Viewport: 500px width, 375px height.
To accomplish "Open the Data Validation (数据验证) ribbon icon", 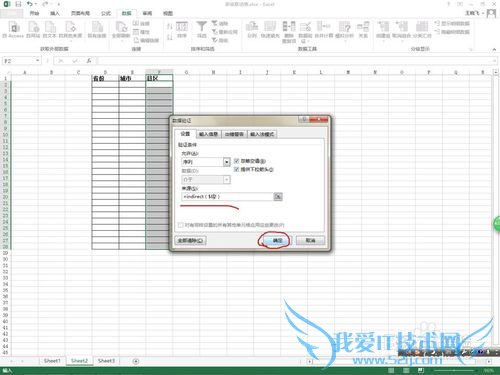I will pos(305,32).
